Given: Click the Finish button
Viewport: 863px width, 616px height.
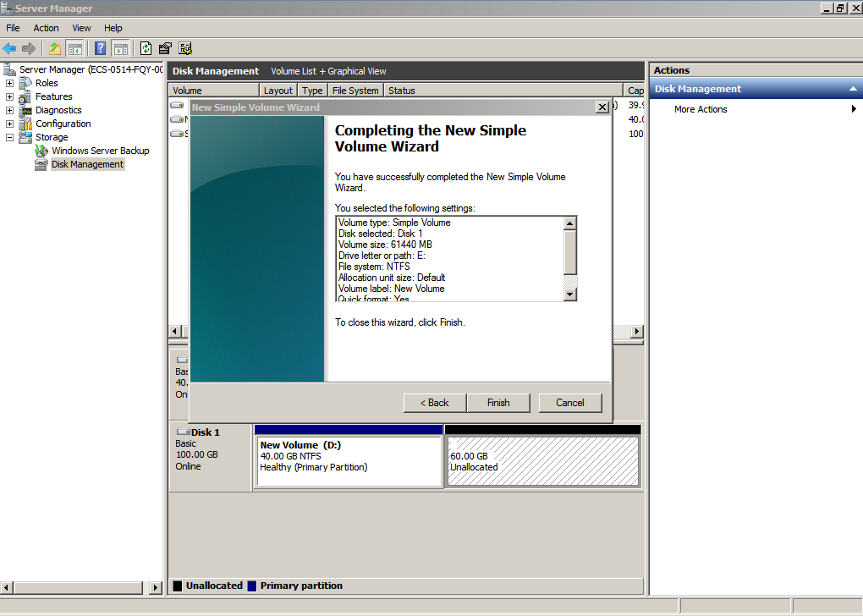Looking at the screenshot, I should (x=498, y=403).
